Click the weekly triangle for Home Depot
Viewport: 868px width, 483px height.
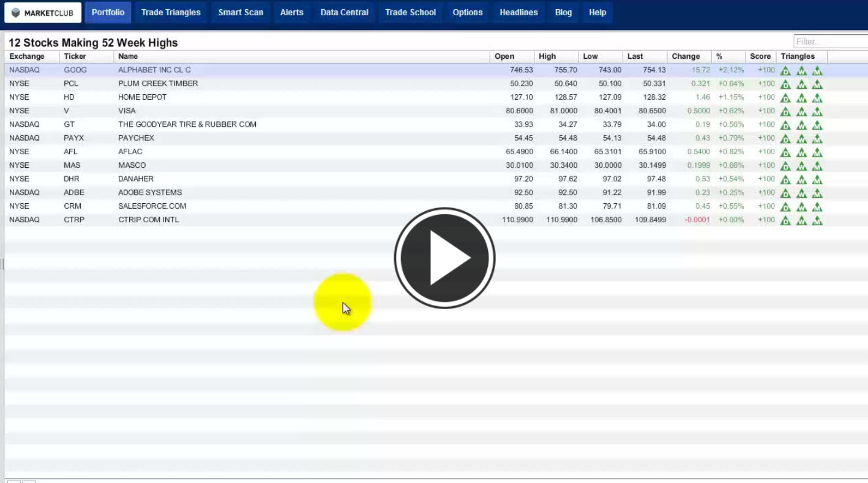(801, 98)
